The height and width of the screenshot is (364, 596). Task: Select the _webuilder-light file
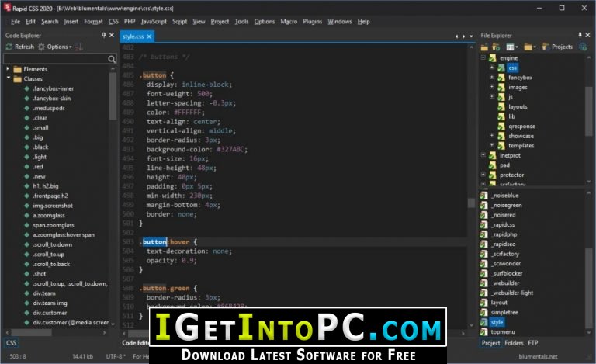(x=512, y=293)
